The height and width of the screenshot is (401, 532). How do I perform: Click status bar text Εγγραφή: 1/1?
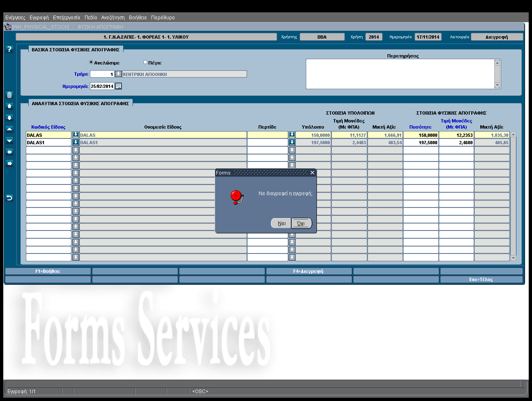tap(21, 392)
